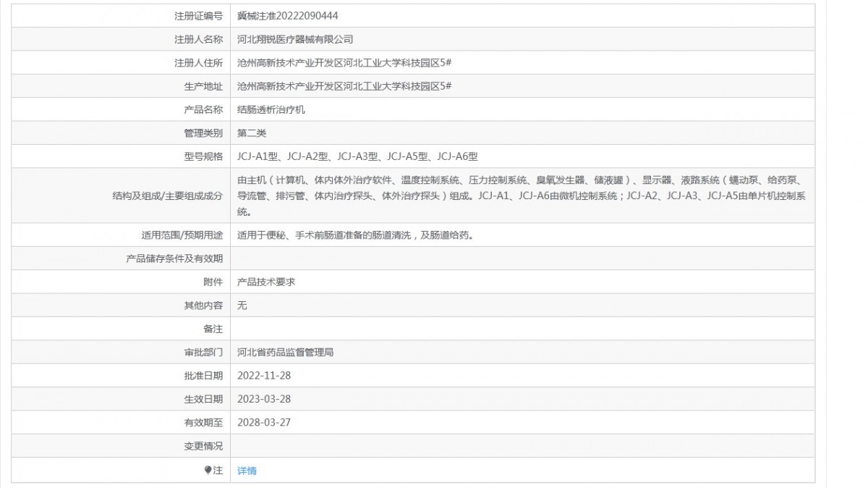
Task: Select approving authority 河北省药品监督管理局
Action: [286, 353]
